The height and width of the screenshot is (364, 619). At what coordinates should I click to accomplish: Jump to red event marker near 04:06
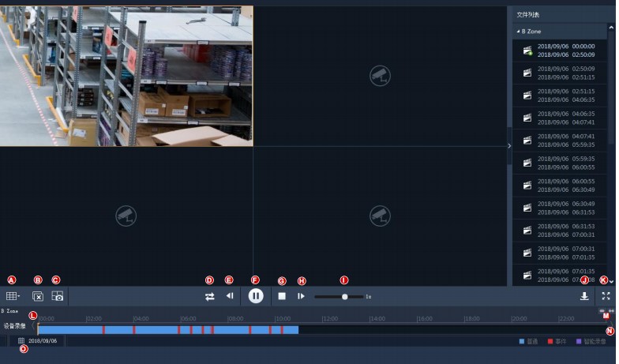(134, 330)
